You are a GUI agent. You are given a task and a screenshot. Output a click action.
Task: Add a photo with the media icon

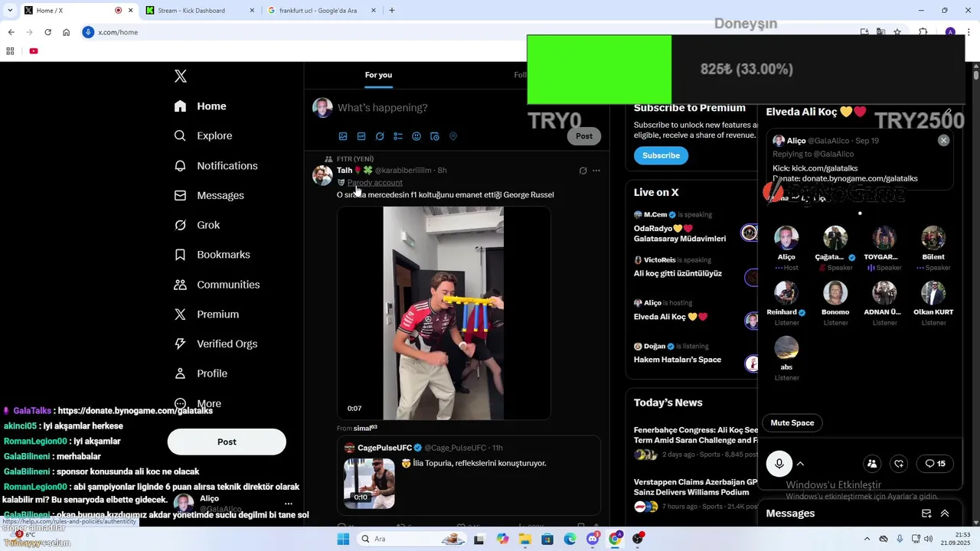coord(343,136)
